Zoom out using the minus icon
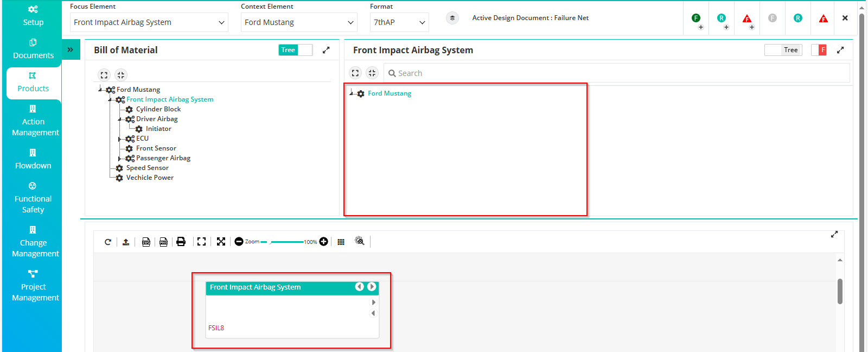Screen dimensions: 868x352 (239, 242)
